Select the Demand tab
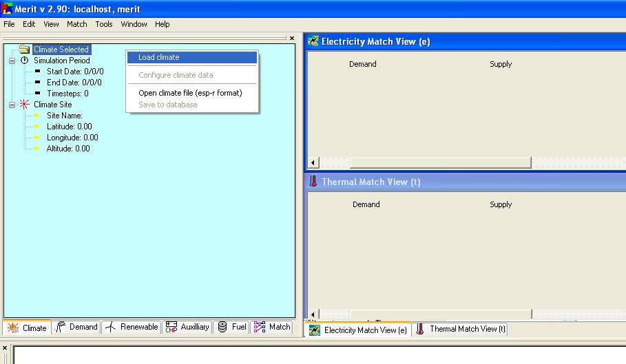626x364 pixels. (x=76, y=328)
